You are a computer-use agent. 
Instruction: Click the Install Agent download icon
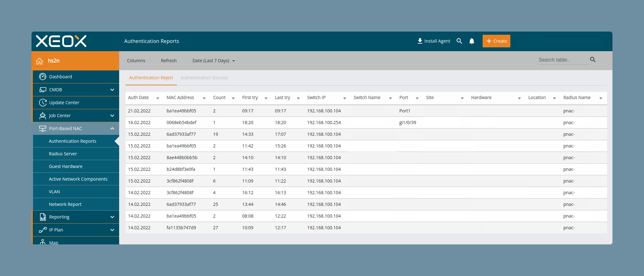(x=420, y=41)
